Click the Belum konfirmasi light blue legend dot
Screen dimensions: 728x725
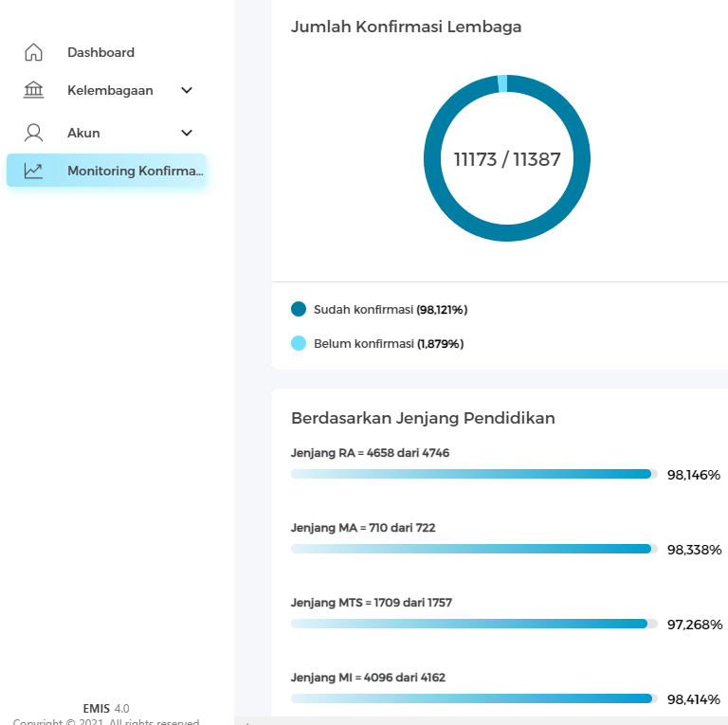coord(299,343)
